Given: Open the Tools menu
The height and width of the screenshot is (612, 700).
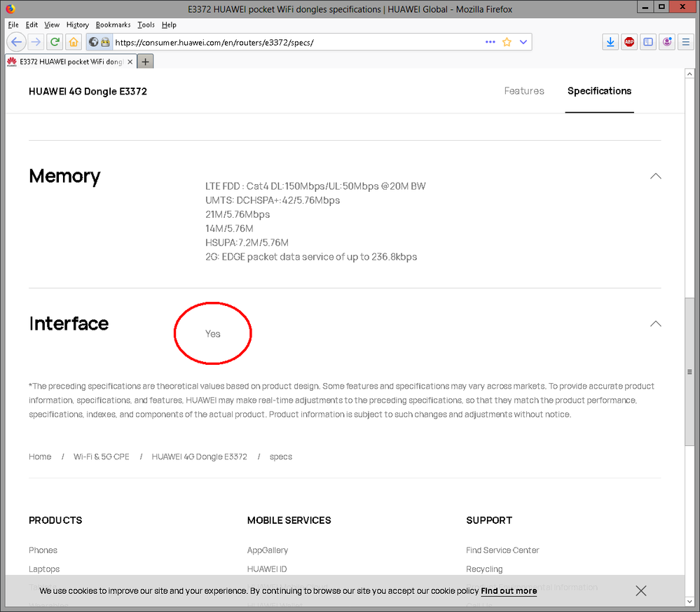Looking at the screenshot, I should click(146, 25).
